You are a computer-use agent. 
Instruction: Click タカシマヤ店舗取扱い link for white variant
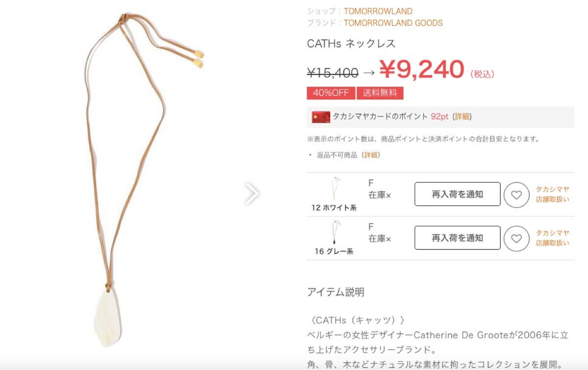point(553,194)
